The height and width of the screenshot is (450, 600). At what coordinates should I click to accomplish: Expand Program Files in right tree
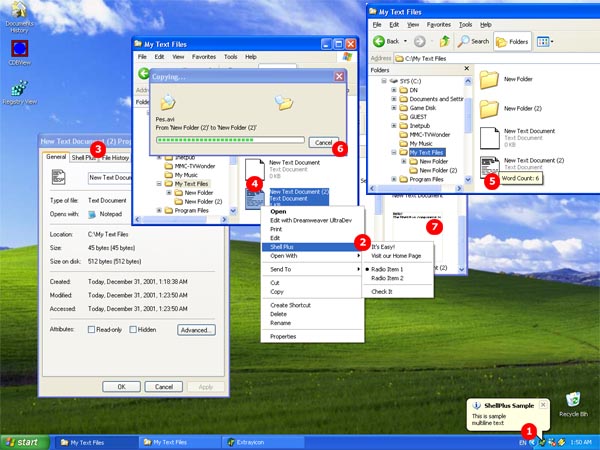tap(394, 179)
